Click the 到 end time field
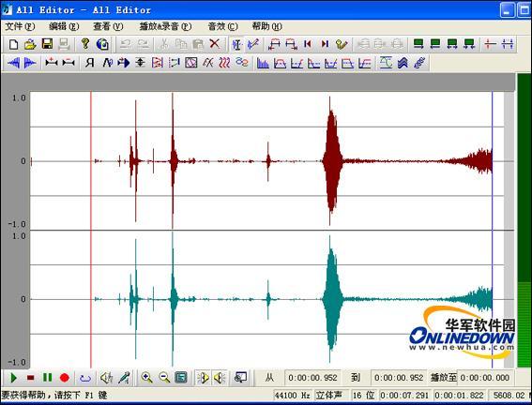532x405 pixels. (399, 378)
